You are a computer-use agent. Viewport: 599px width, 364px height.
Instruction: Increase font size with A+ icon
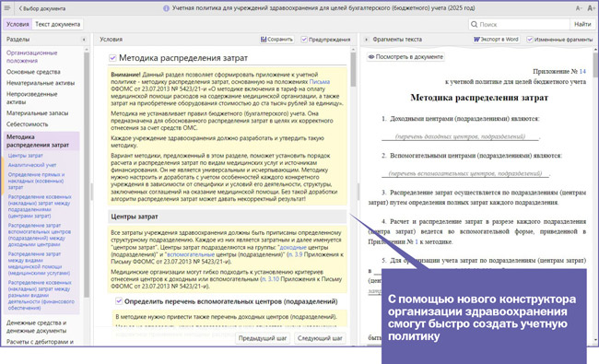(591, 8)
